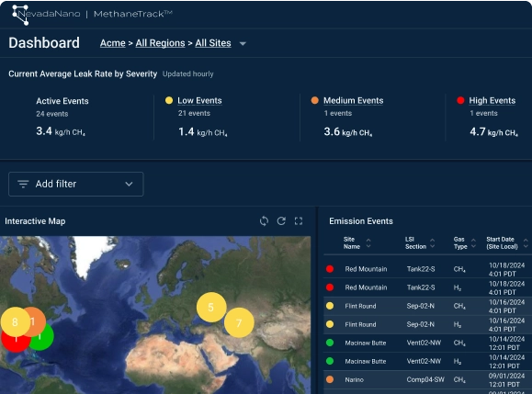This screenshot has height=394, width=532.
Task: Select the Red Mountain CH4 event row
Action: 427,269
